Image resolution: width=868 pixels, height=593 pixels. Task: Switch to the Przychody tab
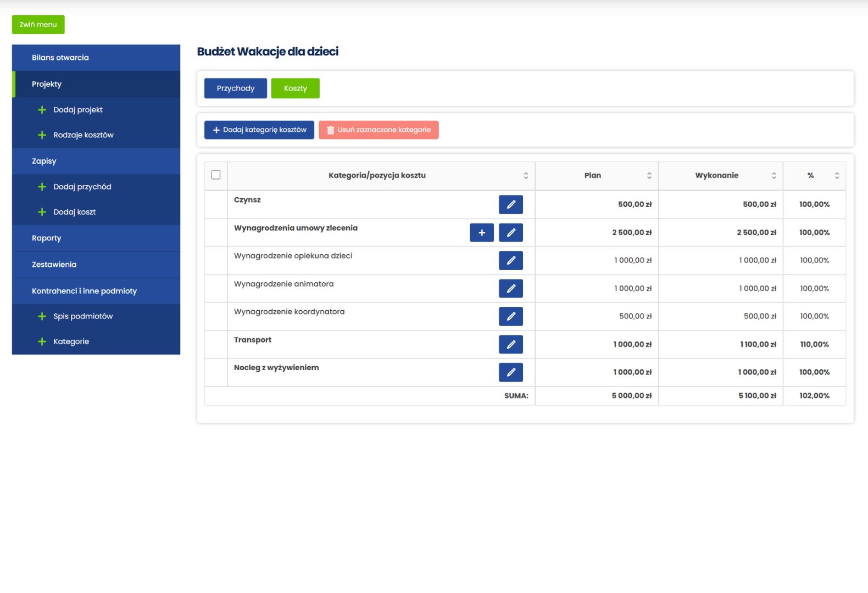pos(235,88)
